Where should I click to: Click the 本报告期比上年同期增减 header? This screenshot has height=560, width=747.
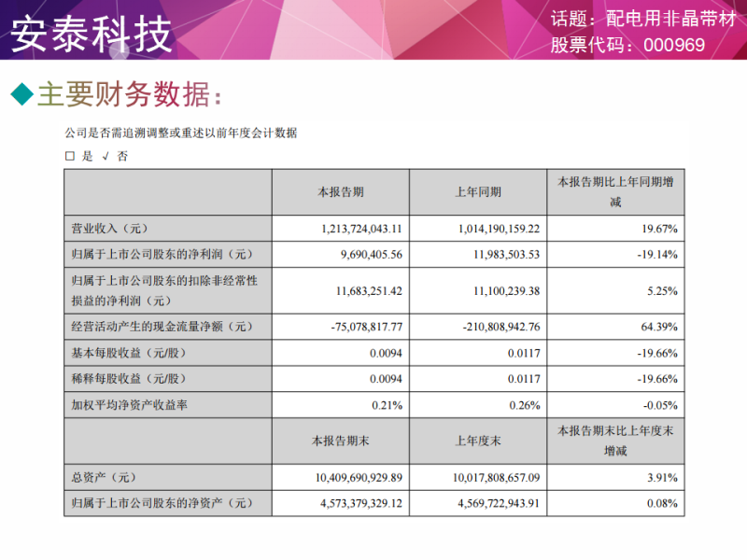[615, 192]
